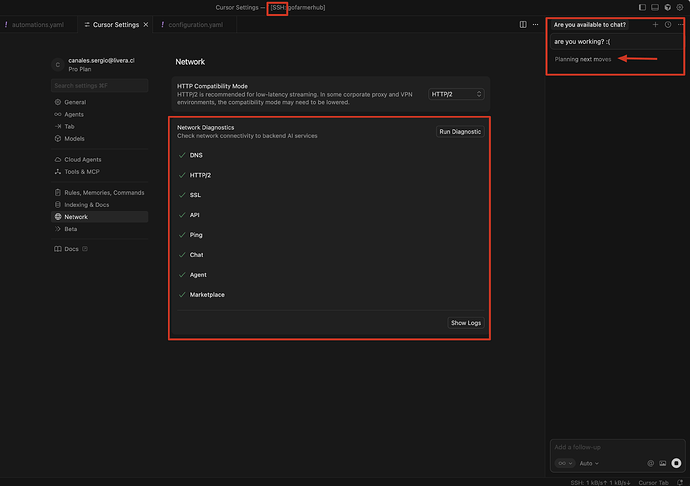Click the SSH transfer rate status item
Image resolution: width=690 pixels, height=486 pixels.
point(600,482)
